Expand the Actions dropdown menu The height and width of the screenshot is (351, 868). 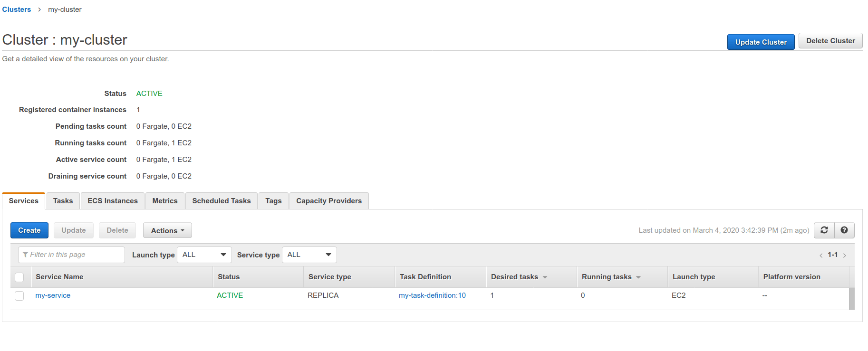tap(167, 231)
